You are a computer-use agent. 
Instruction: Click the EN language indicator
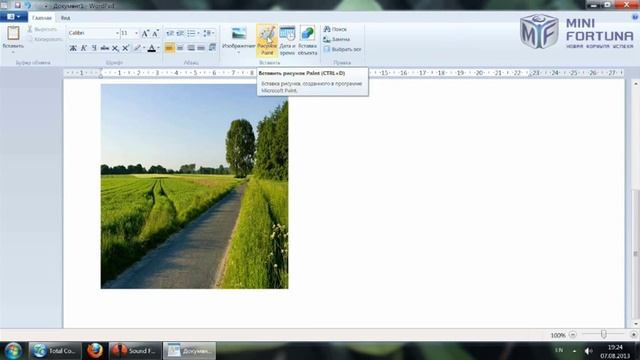[x=559, y=350]
